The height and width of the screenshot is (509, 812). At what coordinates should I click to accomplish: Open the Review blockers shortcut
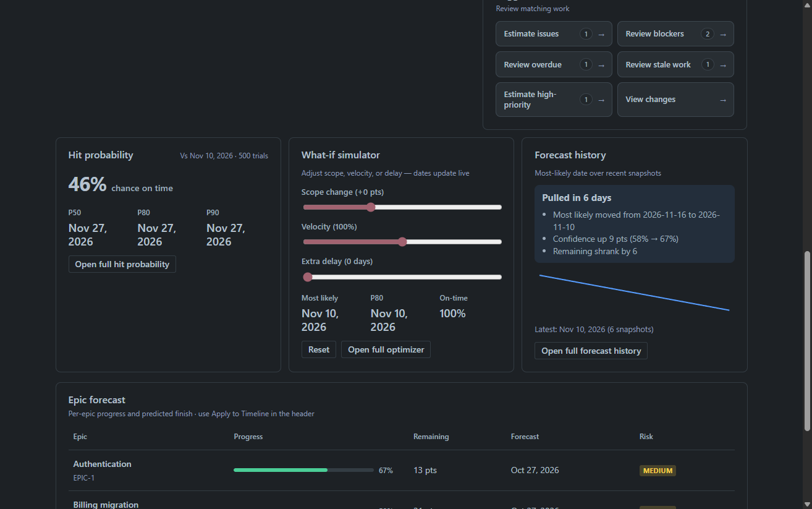[675, 34]
